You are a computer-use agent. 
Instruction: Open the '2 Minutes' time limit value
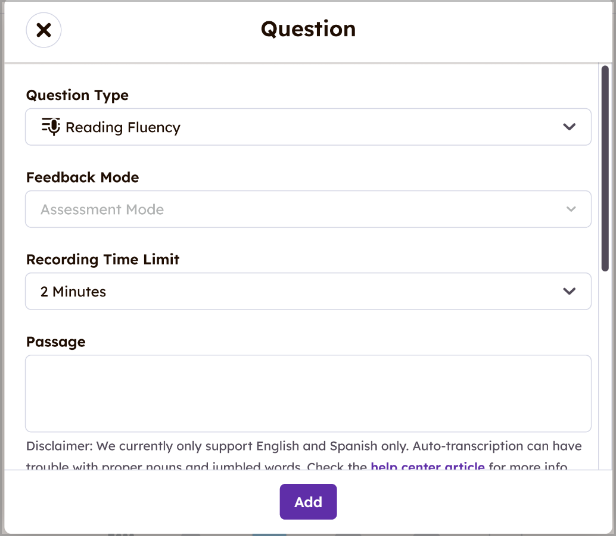[73, 291]
